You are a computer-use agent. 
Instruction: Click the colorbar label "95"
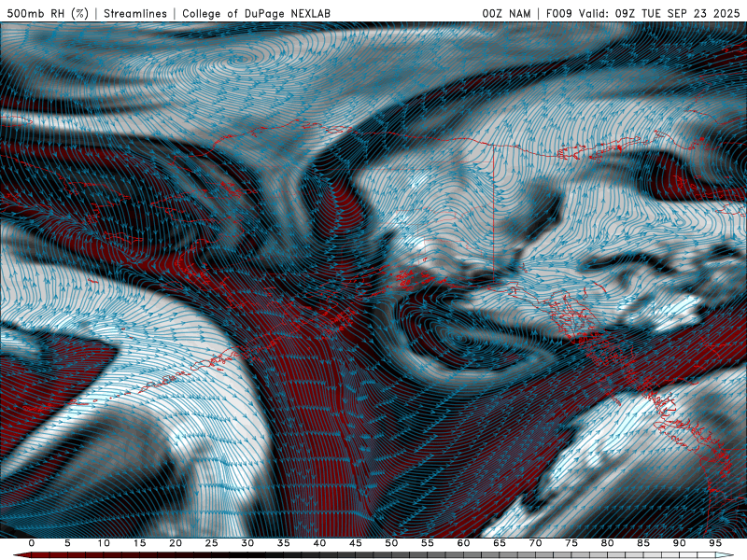715,543
